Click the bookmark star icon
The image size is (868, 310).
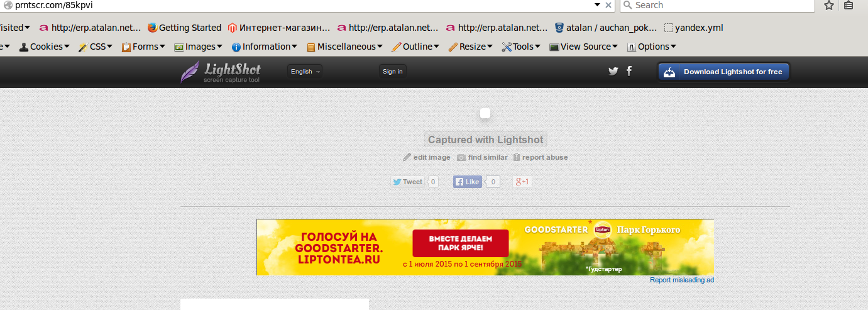tap(829, 6)
